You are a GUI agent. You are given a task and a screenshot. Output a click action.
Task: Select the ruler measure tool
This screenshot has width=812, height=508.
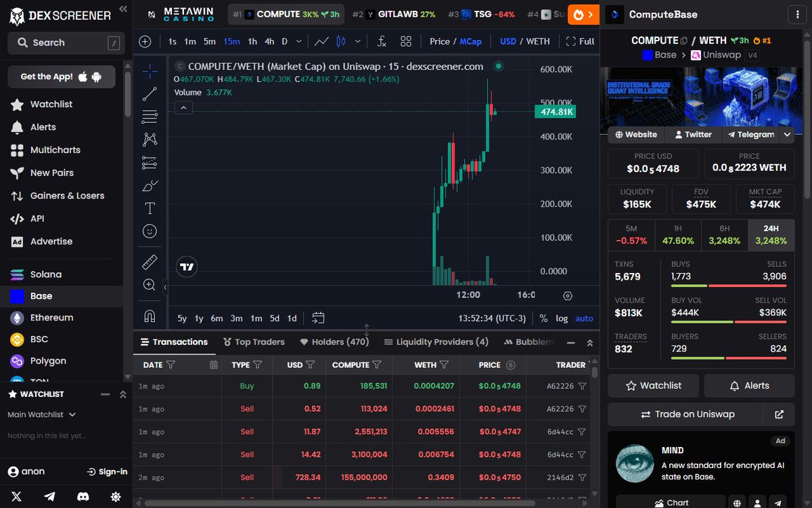[150, 262]
